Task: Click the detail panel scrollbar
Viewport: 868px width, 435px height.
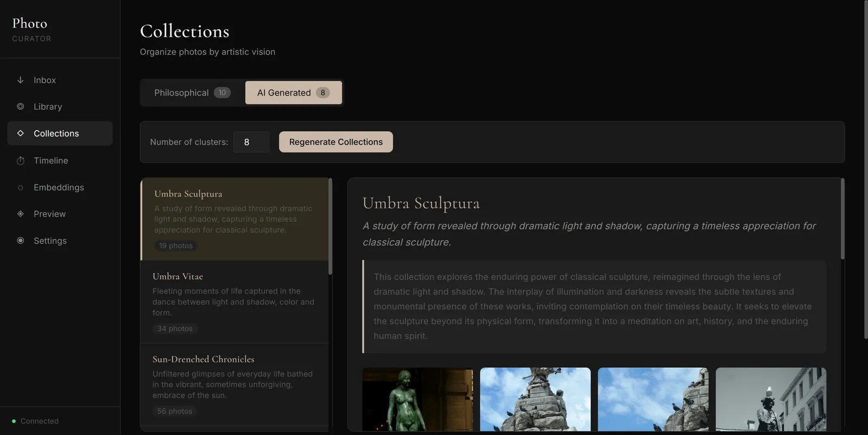Action: point(843,219)
